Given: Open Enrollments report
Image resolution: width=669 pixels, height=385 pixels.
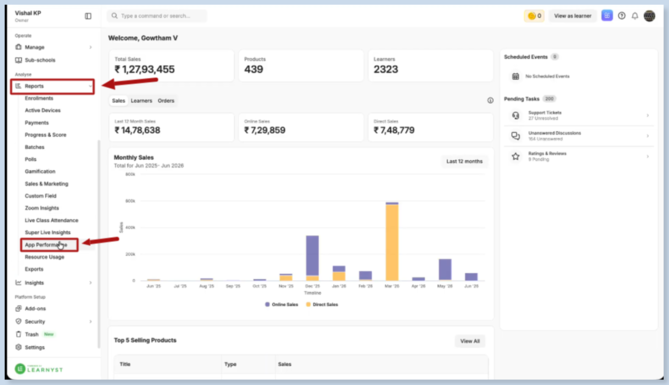Looking at the screenshot, I should 39,98.
